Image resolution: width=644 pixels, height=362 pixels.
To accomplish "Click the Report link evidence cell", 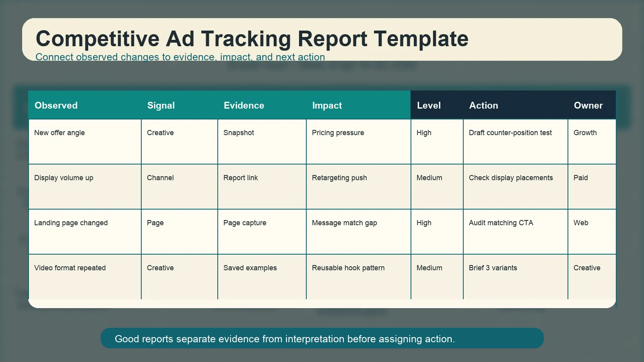I will click(x=241, y=178).
